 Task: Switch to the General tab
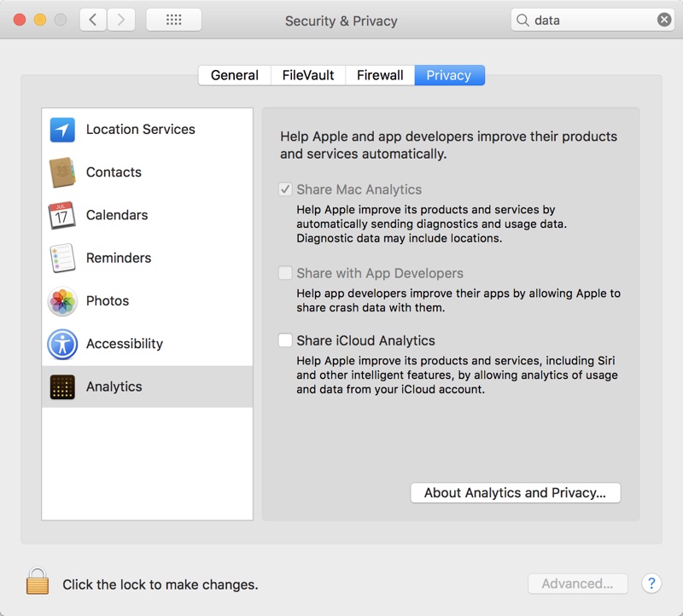(234, 75)
